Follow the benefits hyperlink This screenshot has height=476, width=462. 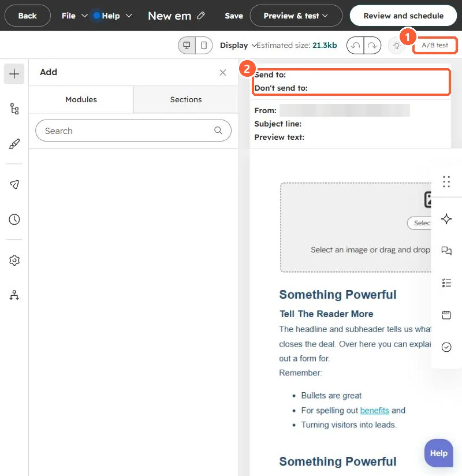click(374, 410)
